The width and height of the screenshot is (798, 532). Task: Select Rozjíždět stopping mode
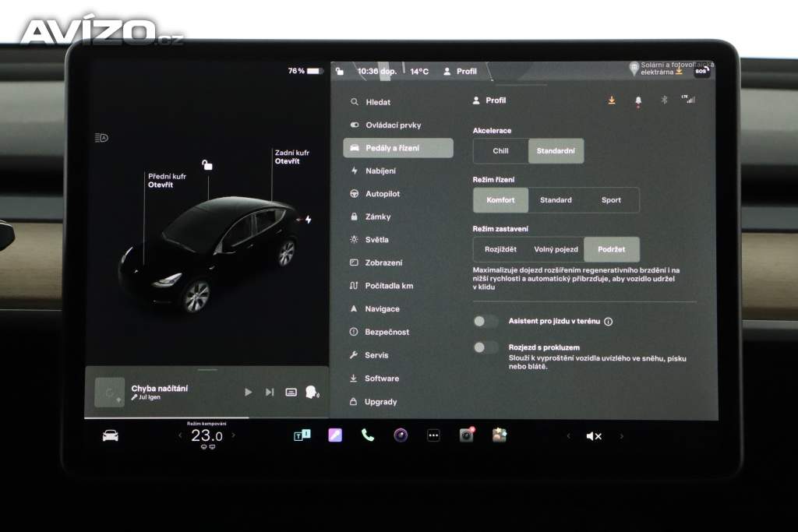500,249
